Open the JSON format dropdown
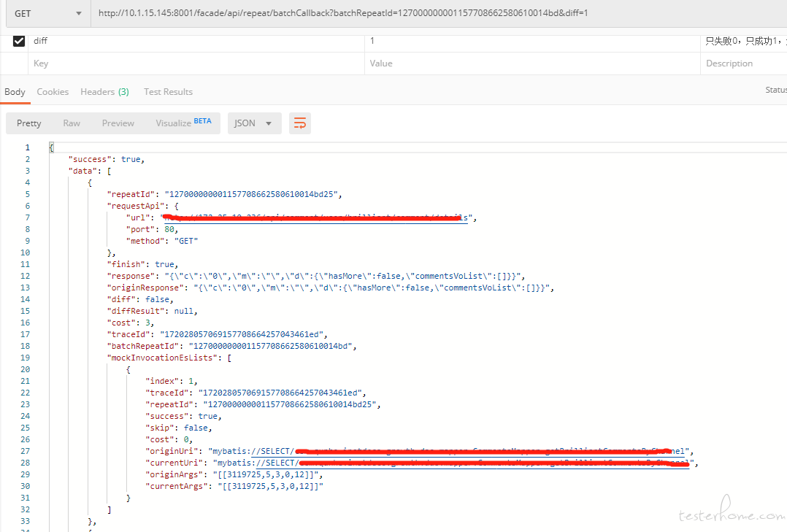787x532 pixels. 255,123
